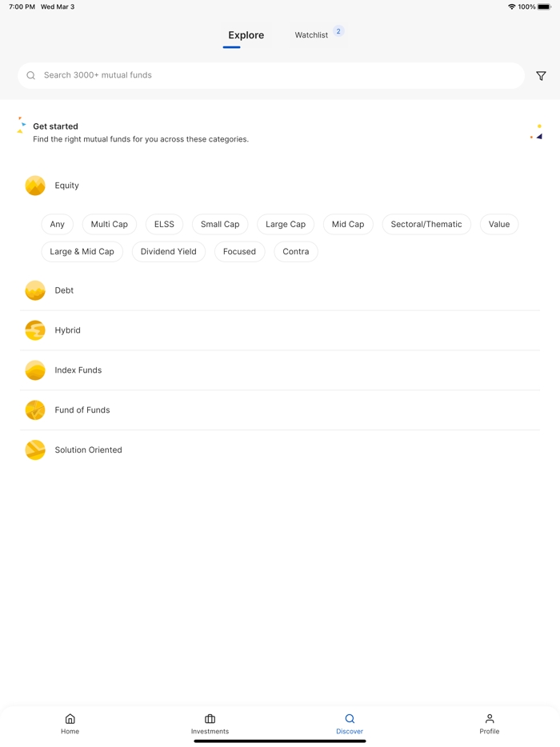The image size is (560, 747).
Task: Open the Equity category icon
Action: [x=35, y=185]
